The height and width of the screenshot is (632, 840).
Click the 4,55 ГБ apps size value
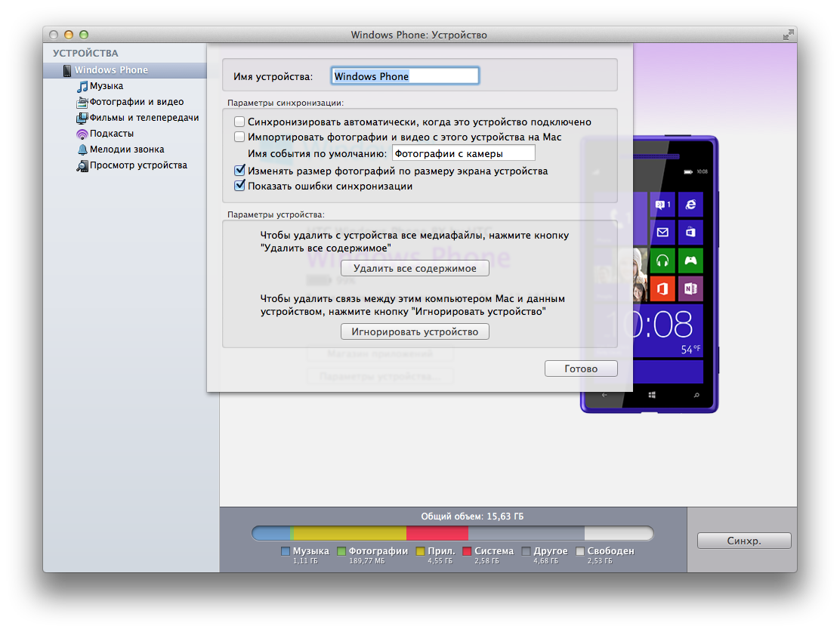coord(440,561)
